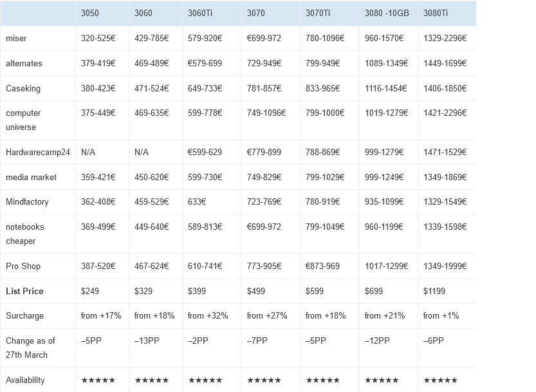Select the 3050 column header
Viewport: 536px width, 392px height.
[90, 13]
